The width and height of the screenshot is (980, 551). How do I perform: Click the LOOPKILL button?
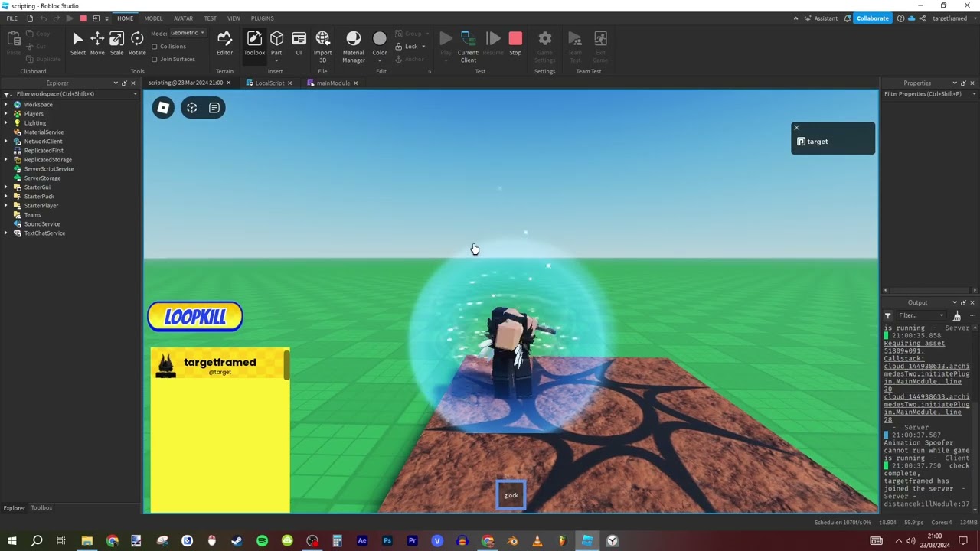pos(195,317)
